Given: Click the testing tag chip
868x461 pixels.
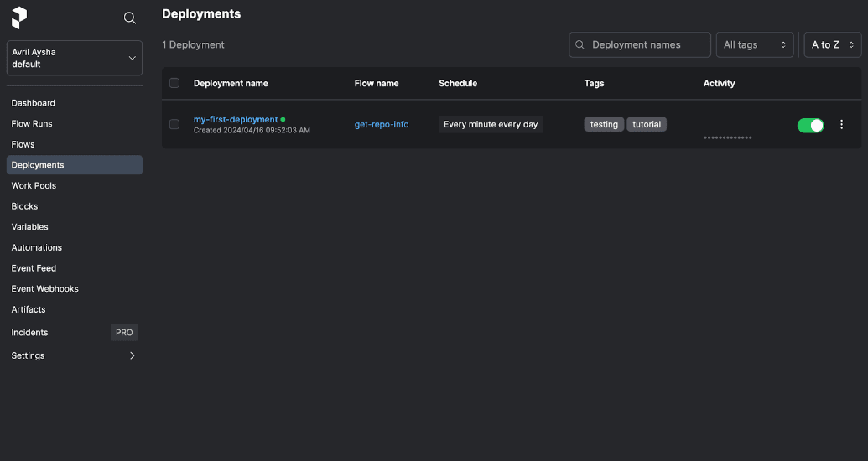Looking at the screenshot, I should (604, 124).
